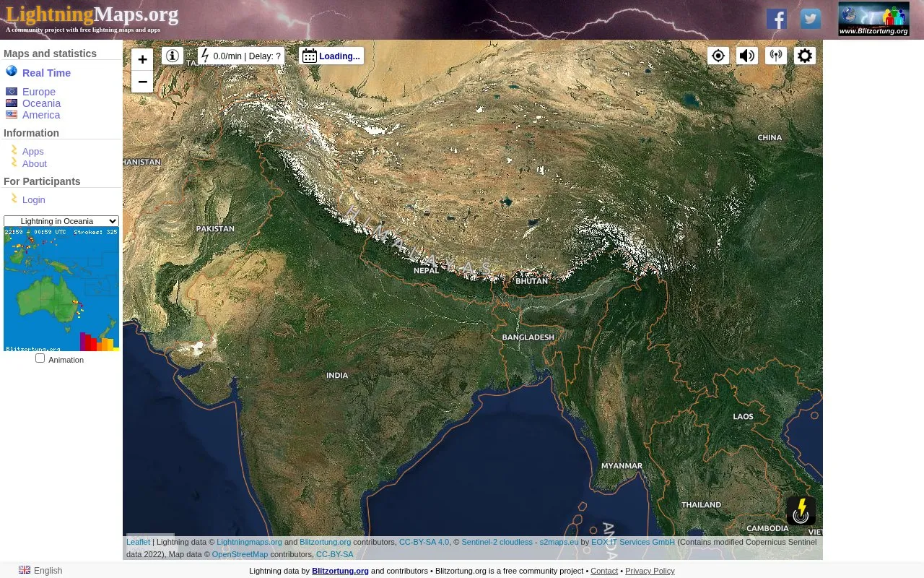Click the Europe flag icon
Screen dimensions: 924x578
click(12, 92)
